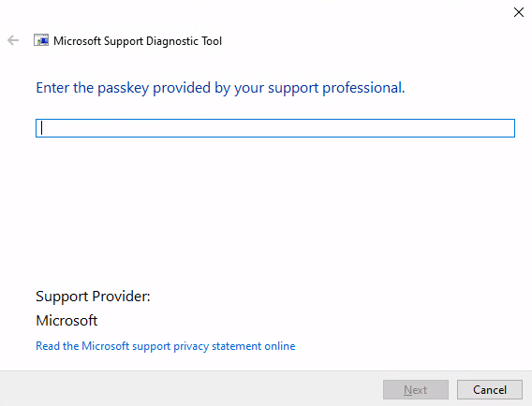Click the Microsoft Support Diagnostic Tool app icon
The image size is (532, 406).
click(x=41, y=40)
